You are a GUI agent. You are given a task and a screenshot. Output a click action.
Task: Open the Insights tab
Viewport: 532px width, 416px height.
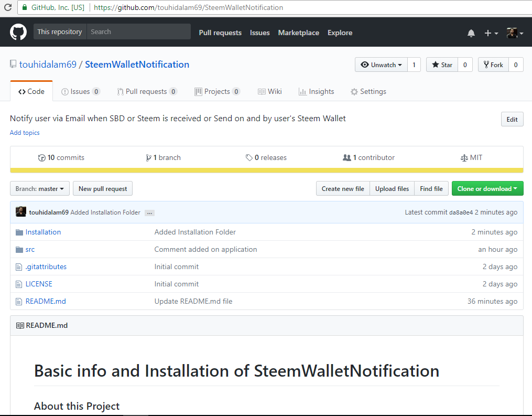pyautogui.click(x=316, y=91)
